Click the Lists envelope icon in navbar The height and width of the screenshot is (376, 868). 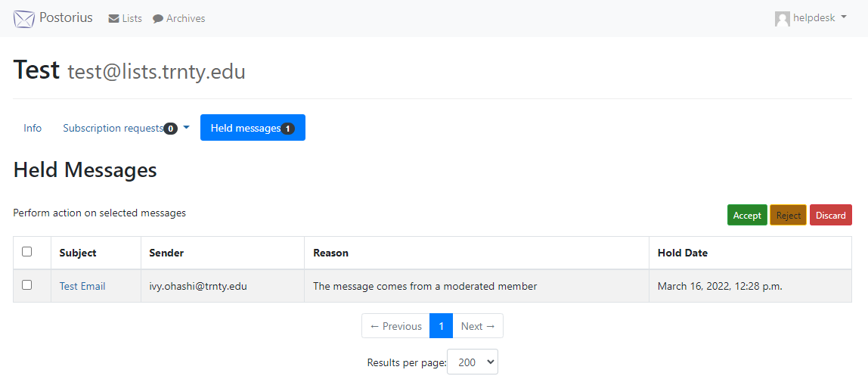(113, 19)
